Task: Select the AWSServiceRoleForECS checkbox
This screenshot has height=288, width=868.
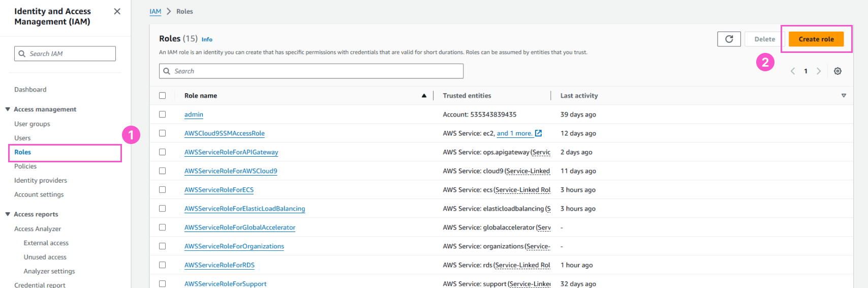Action: (163, 190)
